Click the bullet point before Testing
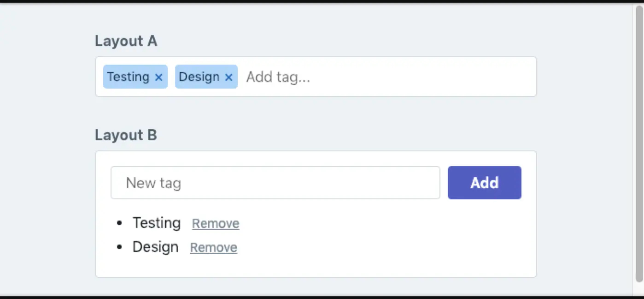 (120, 223)
